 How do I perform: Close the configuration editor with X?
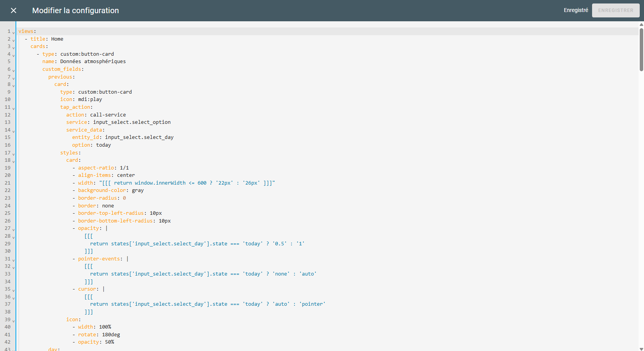[14, 10]
